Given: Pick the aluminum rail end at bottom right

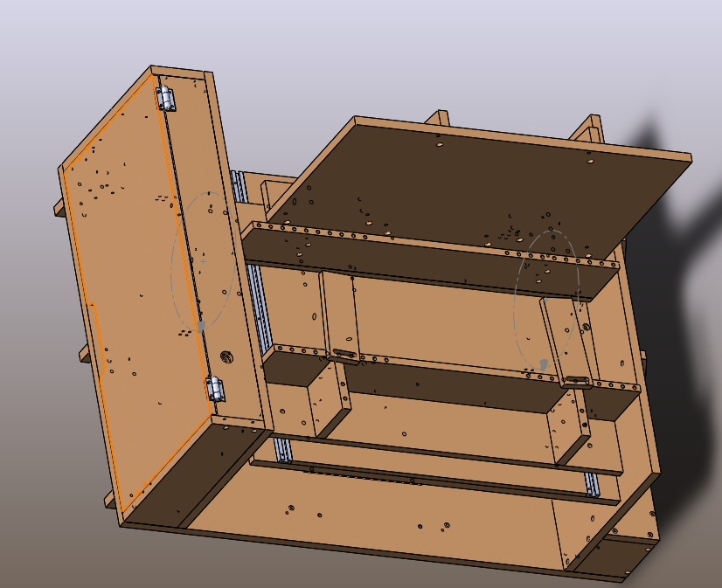Looking at the screenshot, I should [592, 484].
